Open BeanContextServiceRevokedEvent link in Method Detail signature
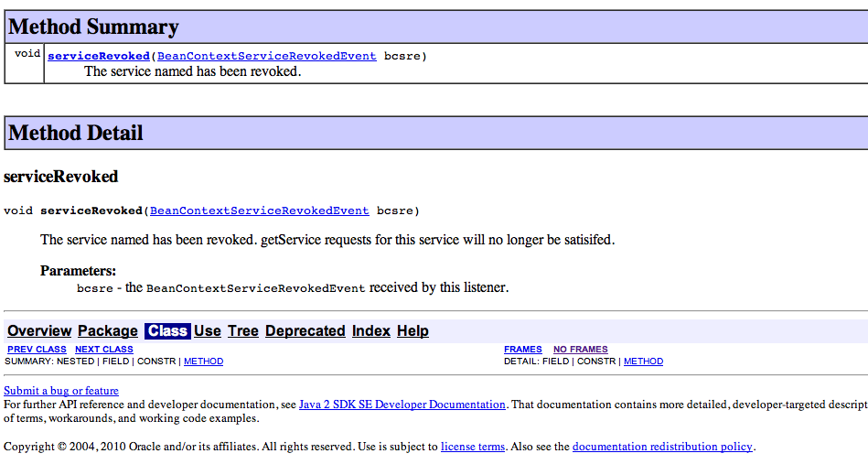The image size is (868, 475). click(259, 211)
